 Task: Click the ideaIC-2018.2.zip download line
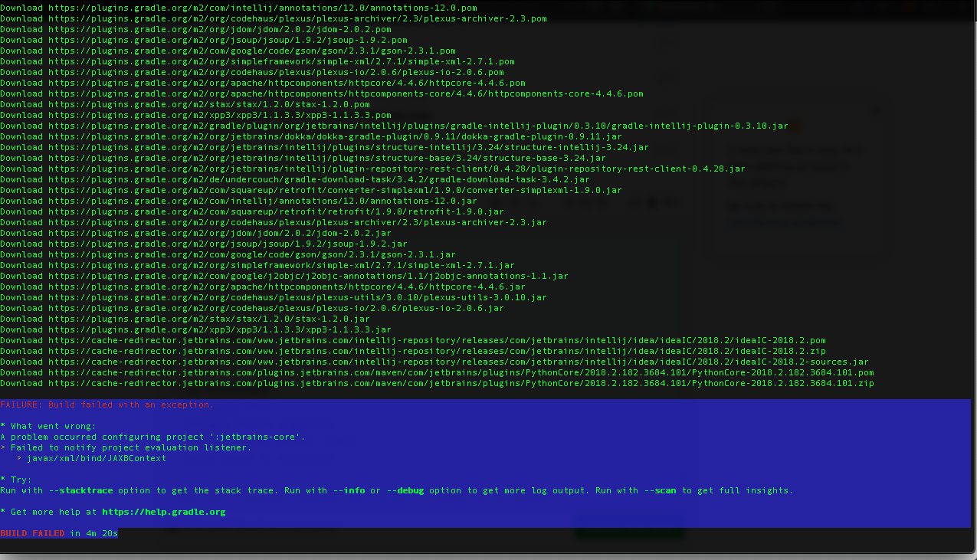tap(413, 351)
